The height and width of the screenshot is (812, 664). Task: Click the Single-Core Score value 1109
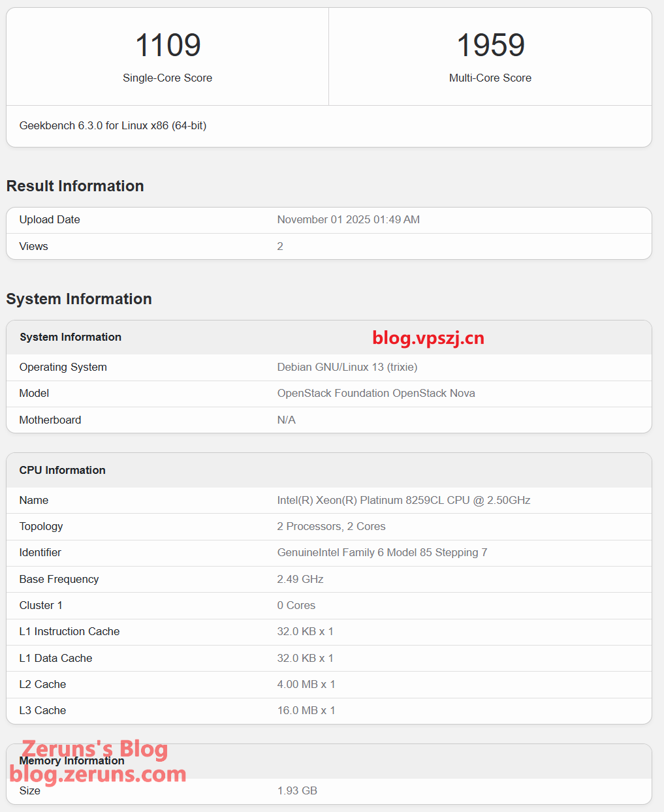point(168,46)
